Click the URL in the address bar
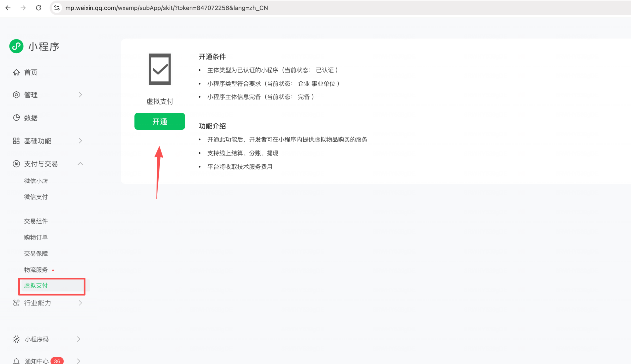This screenshot has width=631, height=364. (166, 8)
